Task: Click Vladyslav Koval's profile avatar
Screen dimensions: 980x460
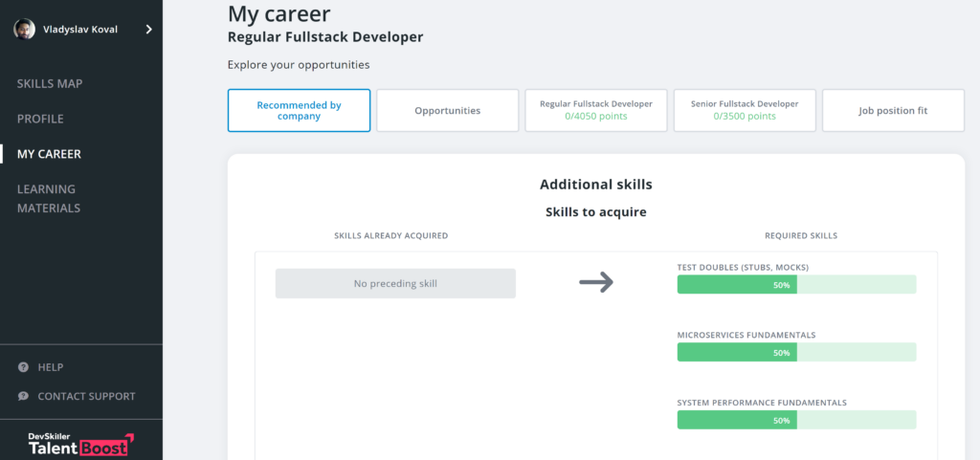Action: [24, 30]
